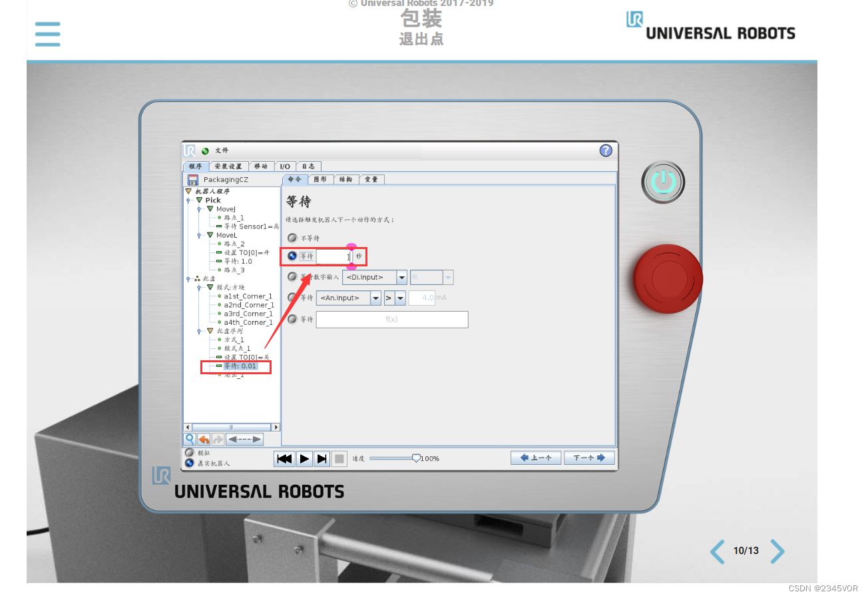Screen dimensions: 868x598
Task: Click the help question mark icon
Action: point(606,150)
